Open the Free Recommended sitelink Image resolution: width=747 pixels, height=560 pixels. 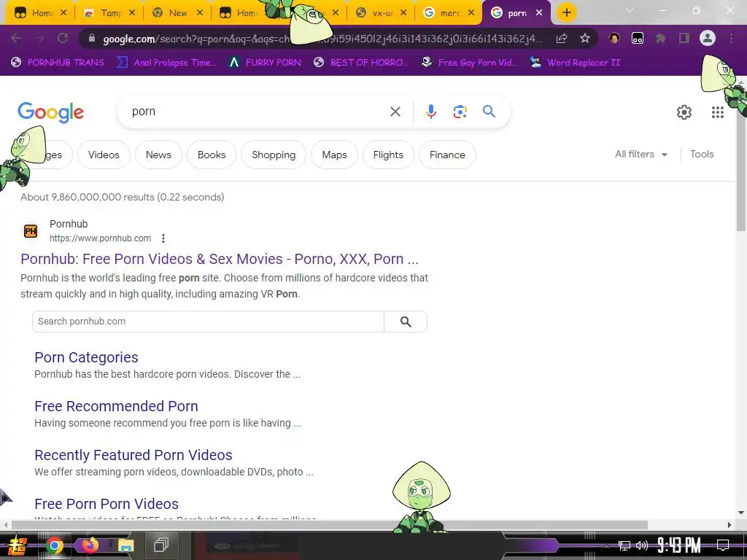[116, 406]
